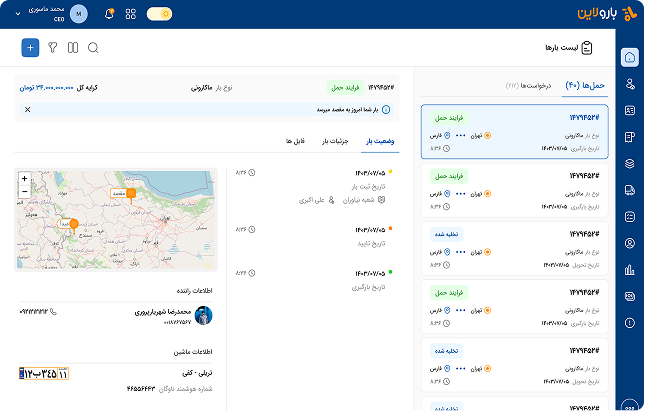
Task: Open the truck fleet icon in the sidebar
Action: 630,190
